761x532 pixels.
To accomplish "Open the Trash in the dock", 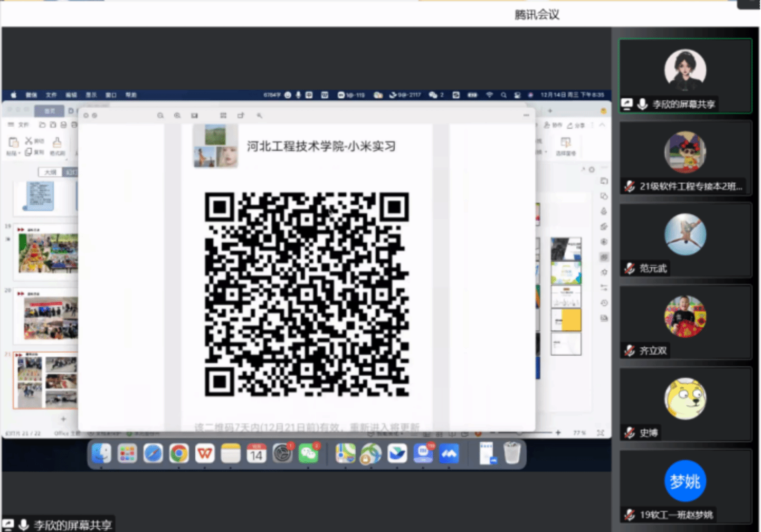I will tap(512, 453).
